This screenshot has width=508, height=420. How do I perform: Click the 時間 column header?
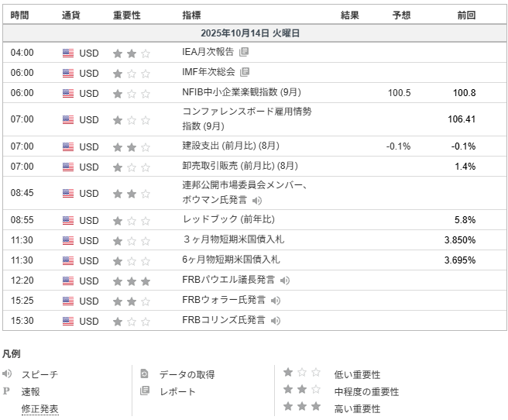(x=20, y=15)
